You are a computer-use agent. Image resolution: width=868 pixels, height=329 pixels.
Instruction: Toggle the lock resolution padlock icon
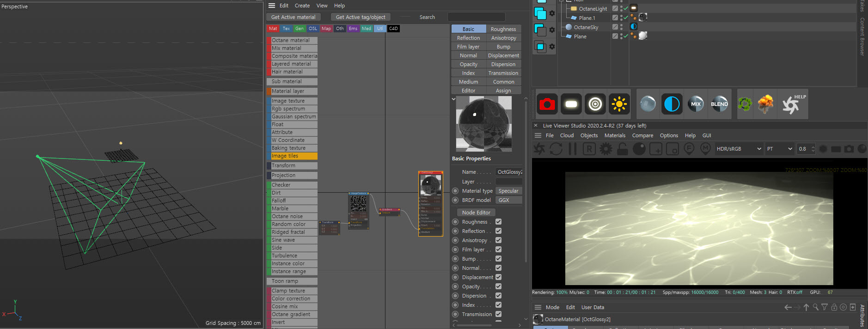pos(623,149)
